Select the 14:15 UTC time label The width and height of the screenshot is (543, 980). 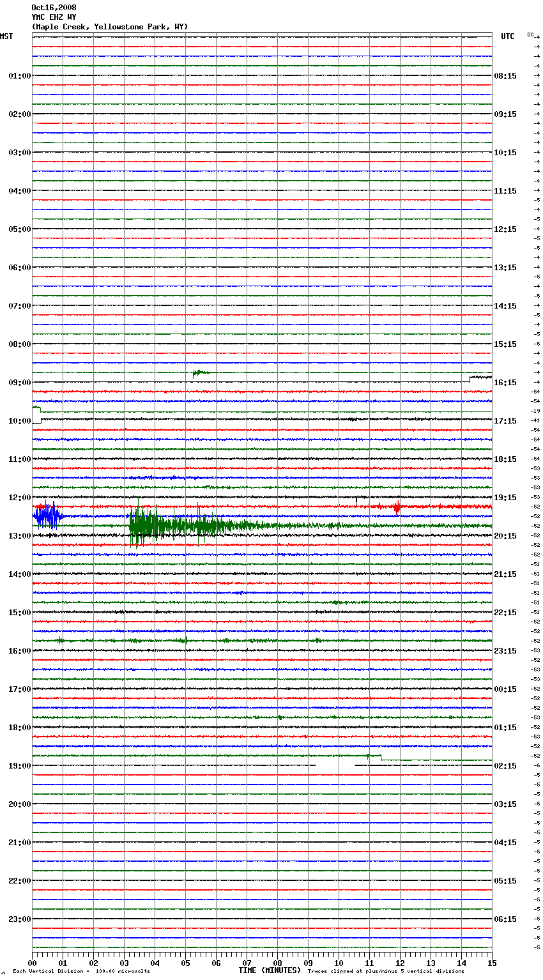pyautogui.click(x=505, y=306)
